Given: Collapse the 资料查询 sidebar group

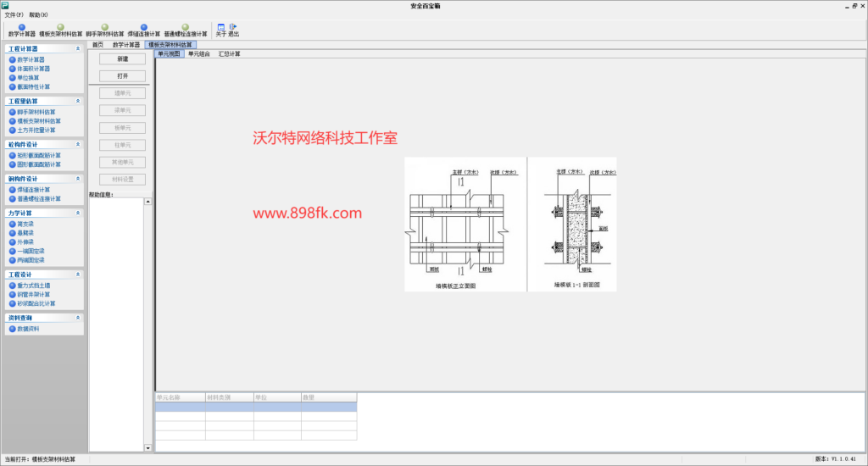Looking at the screenshot, I should click(78, 318).
